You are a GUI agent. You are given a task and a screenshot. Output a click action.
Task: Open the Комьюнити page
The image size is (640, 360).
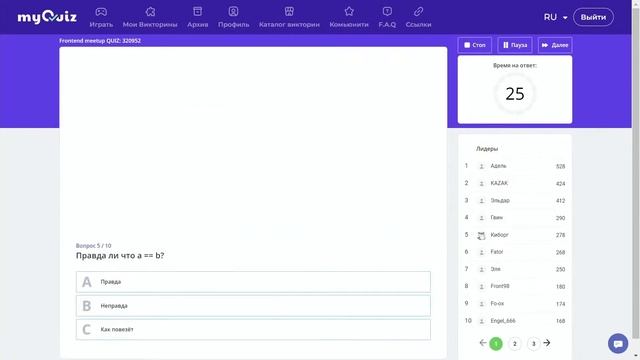coord(349,17)
